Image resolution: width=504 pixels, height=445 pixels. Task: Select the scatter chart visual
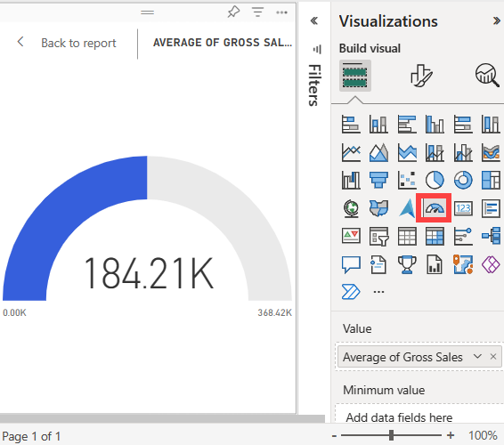(407, 180)
